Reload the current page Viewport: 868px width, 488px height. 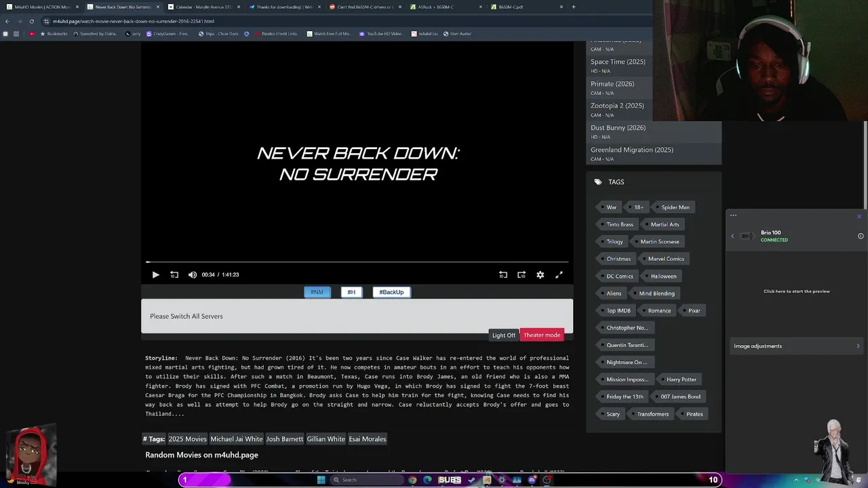tap(31, 21)
